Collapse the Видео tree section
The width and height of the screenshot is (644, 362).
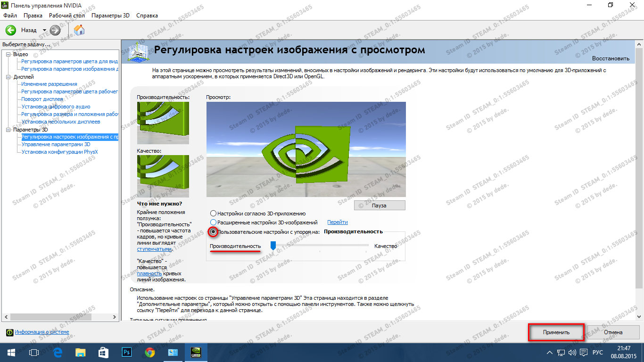click(8, 54)
